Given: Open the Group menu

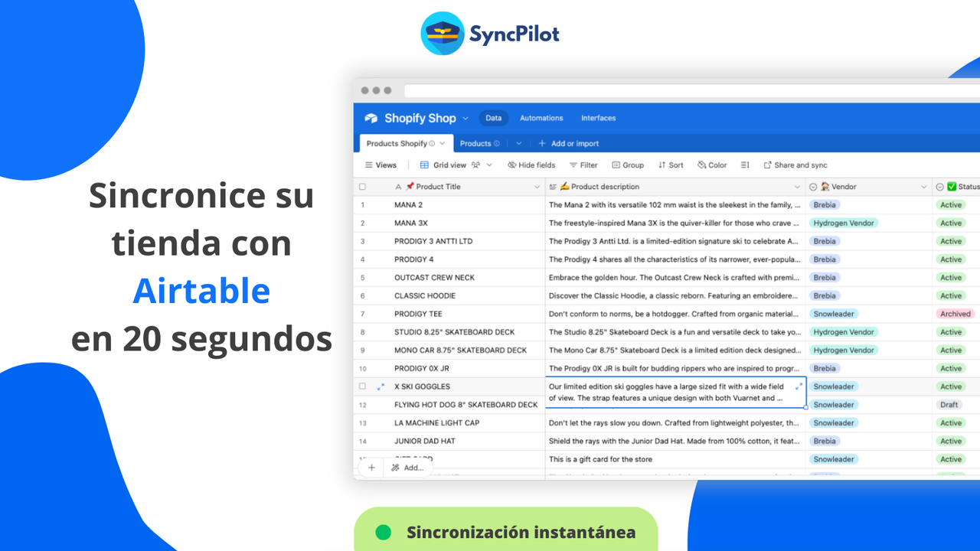Looking at the screenshot, I should (628, 165).
